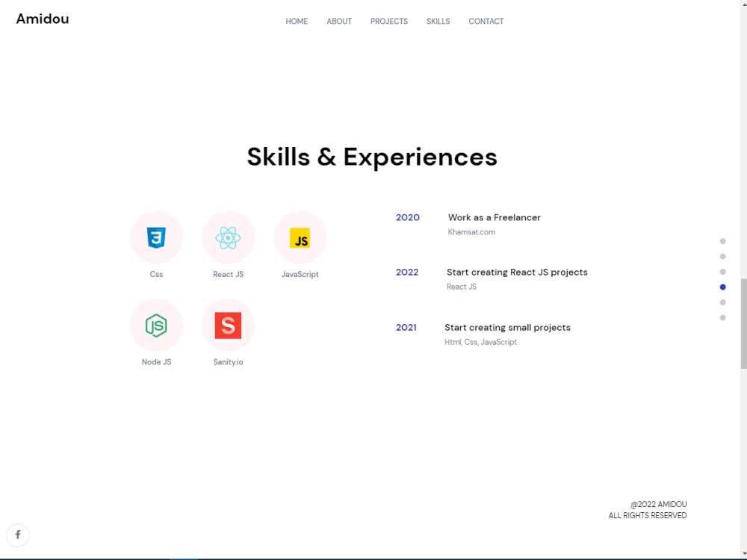Screen dimensions: 747x560
Task: Click 'Start creating React JS projects'
Action: [517, 273]
